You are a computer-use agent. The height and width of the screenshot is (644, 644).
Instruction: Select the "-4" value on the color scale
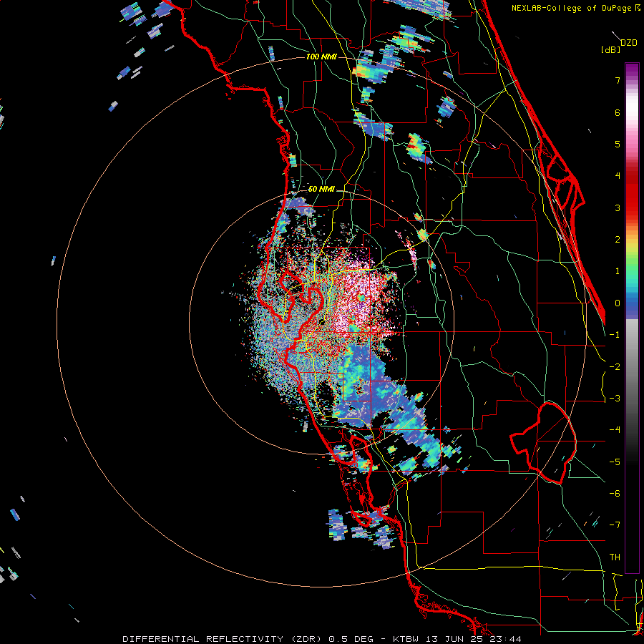tap(615, 430)
